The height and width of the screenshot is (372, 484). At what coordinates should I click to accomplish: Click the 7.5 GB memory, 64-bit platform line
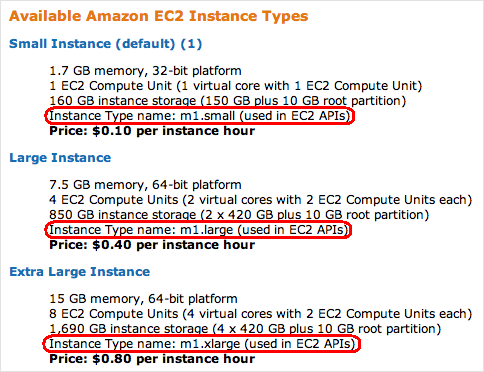click(145, 185)
